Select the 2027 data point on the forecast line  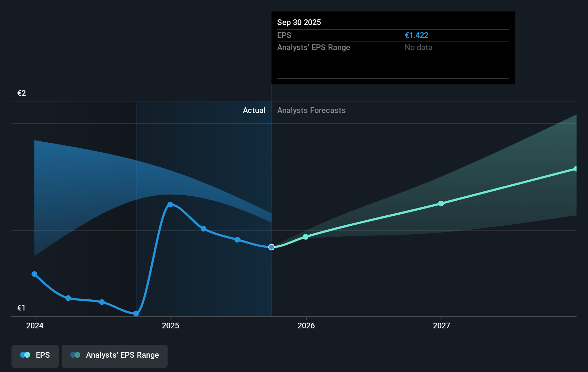point(442,204)
